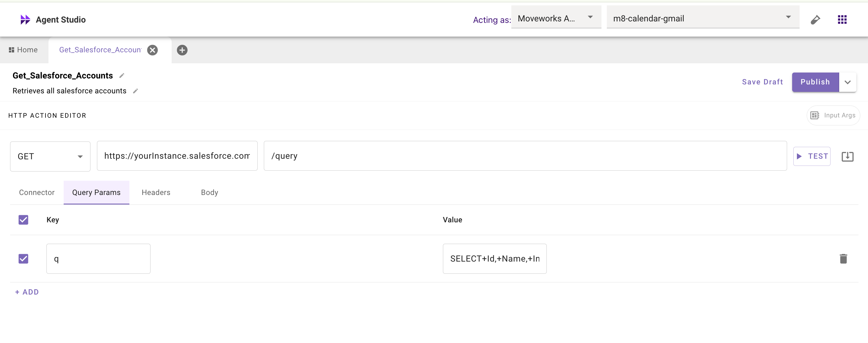
Task: Delete the q query param row
Action: tap(843, 259)
